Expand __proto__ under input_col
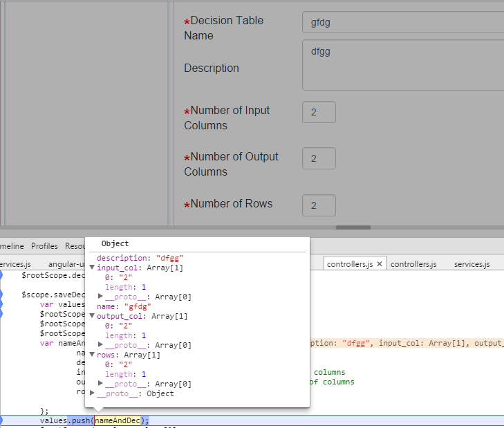Screen dimensions: 504x428 [100, 297]
